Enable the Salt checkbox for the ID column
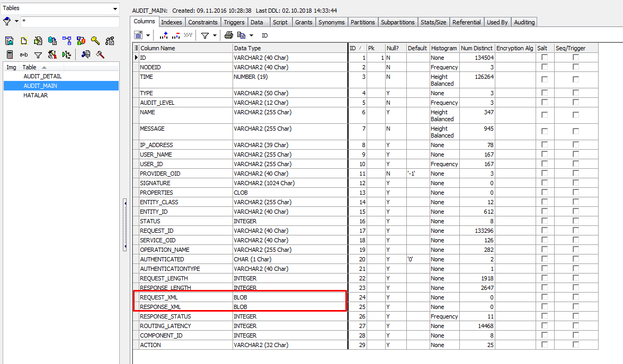 [x=544, y=58]
